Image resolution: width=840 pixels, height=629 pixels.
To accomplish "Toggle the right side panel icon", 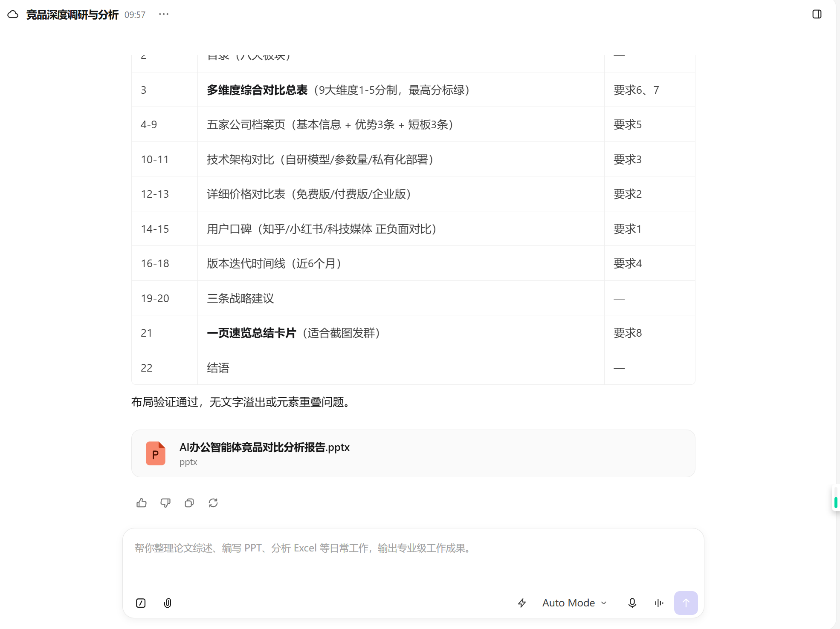I will (817, 14).
